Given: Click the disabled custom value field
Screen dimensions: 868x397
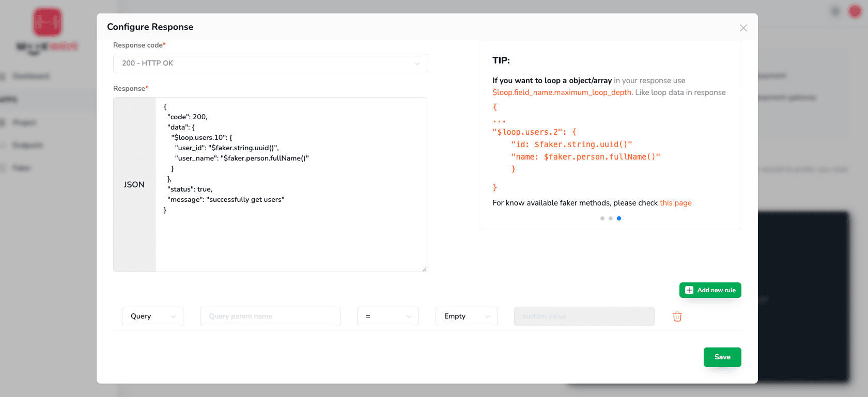Looking at the screenshot, I should 584,316.
